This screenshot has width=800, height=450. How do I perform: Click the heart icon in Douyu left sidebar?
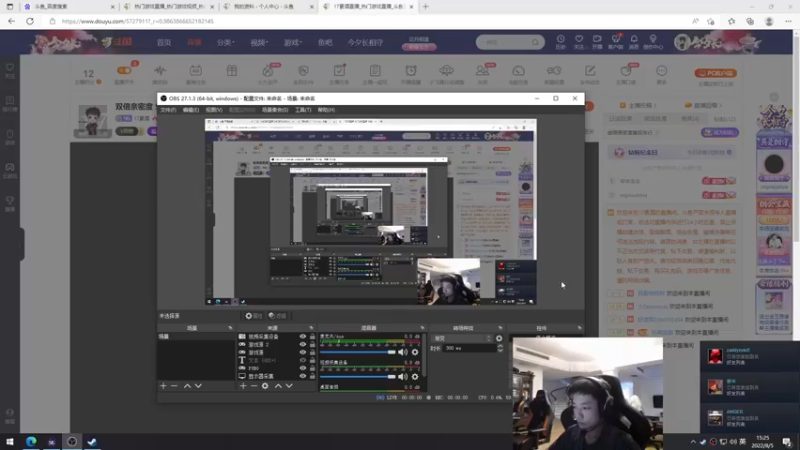click(10, 68)
